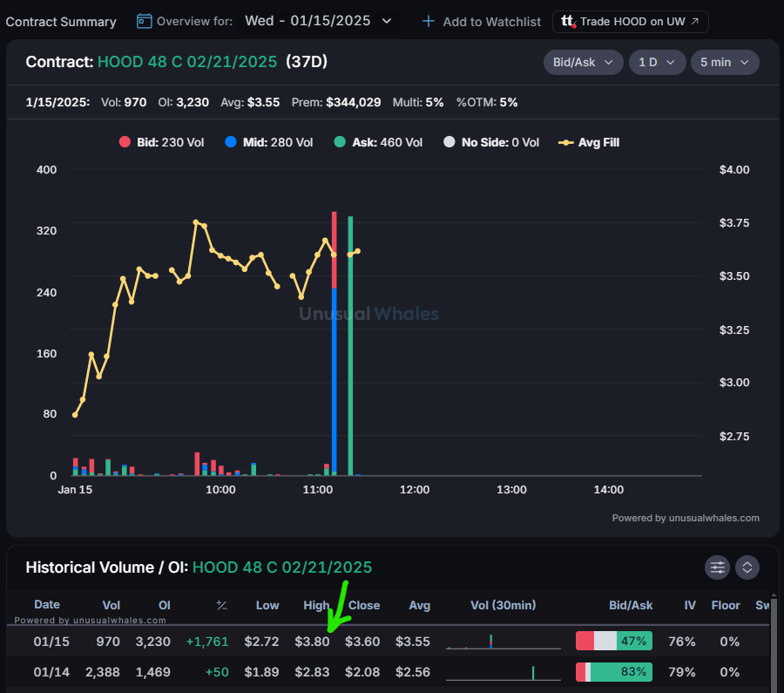784x693 pixels.
Task: Open the 5 min interval dropdown
Action: [x=725, y=62]
